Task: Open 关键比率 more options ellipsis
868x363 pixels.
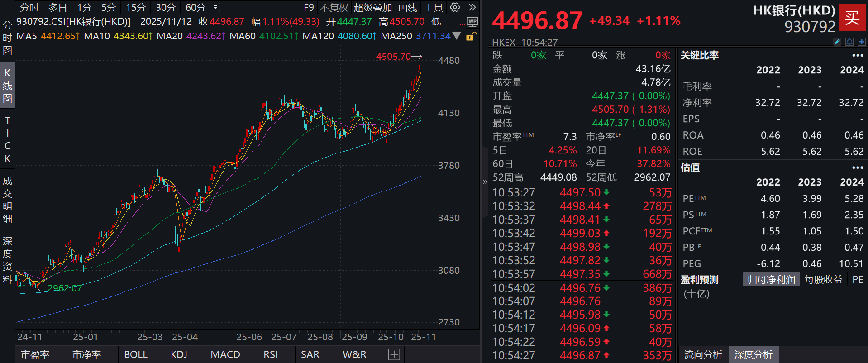Action: [858, 55]
